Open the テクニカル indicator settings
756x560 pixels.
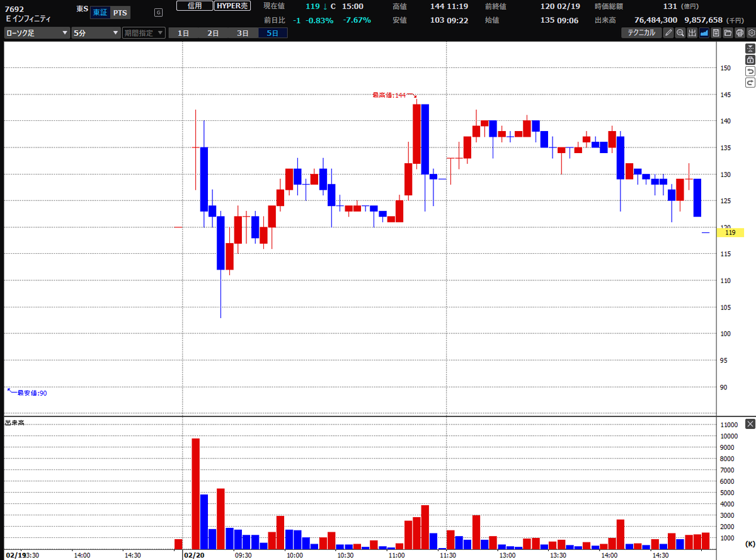641,33
